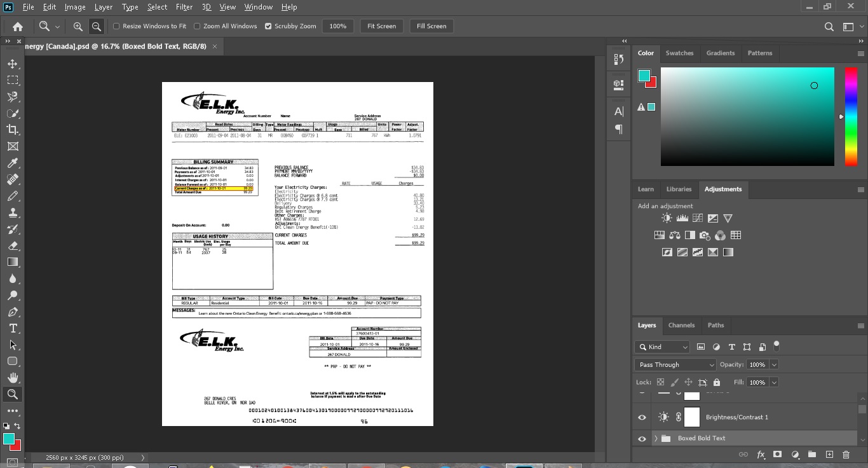The height and width of the screenshot is (468, 868).
Task: Select the Hand tool
Action: [12, 378]
